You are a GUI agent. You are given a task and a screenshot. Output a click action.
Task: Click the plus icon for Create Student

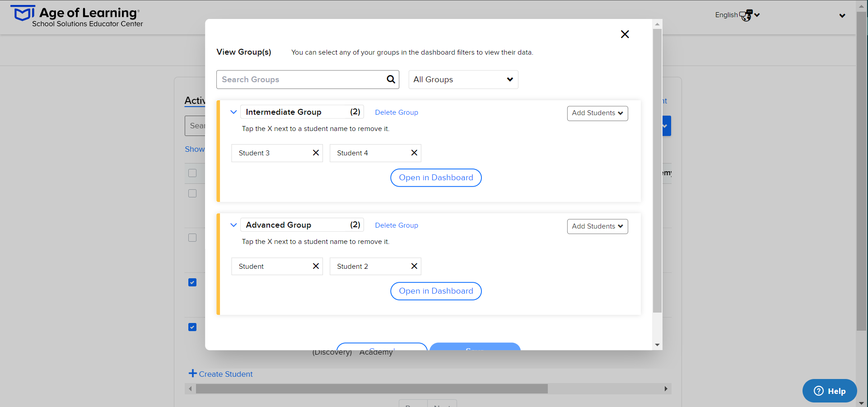tap(193, 373)
